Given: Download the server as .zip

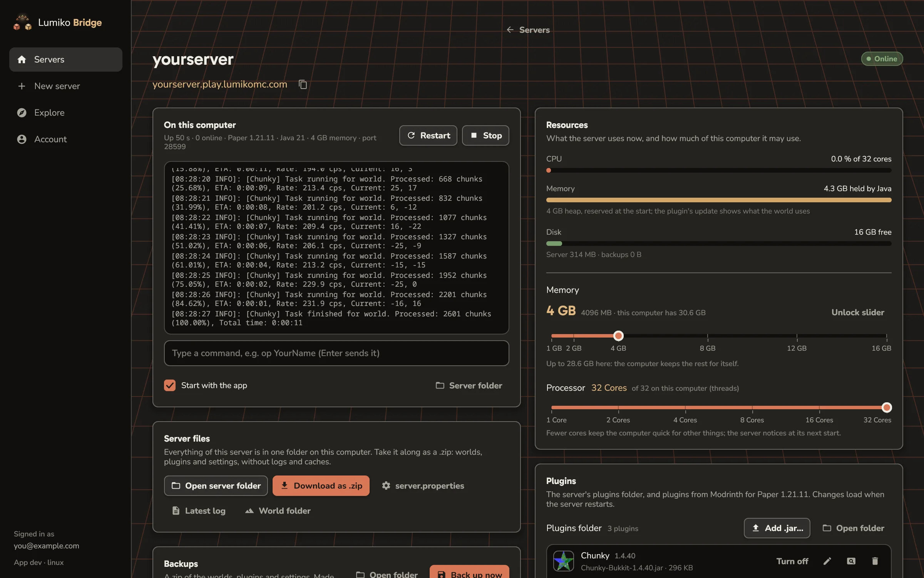Looking at the screenshot, I should tap(321, 486).
